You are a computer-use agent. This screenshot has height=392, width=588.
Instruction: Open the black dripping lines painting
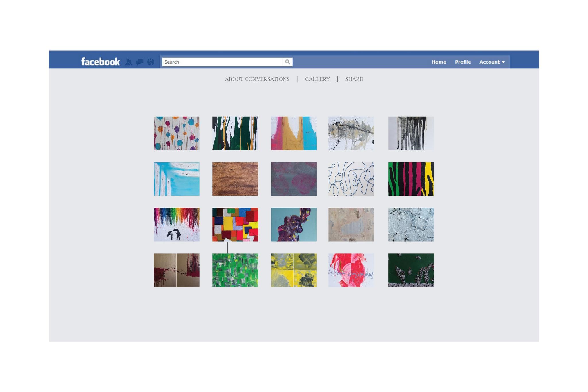(411, 133)
